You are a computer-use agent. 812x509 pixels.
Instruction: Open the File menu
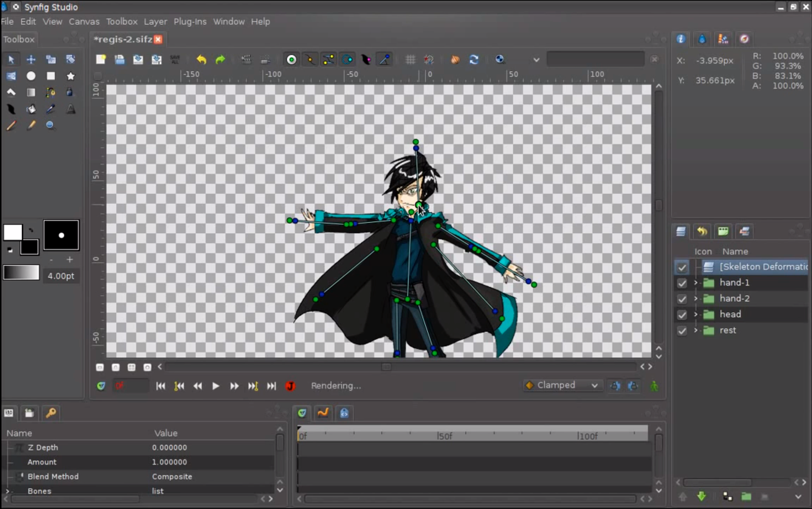click(7, 22)
